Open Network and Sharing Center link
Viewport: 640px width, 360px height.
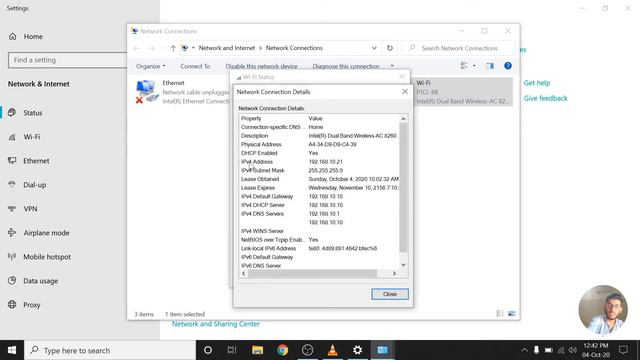[216, 324]
